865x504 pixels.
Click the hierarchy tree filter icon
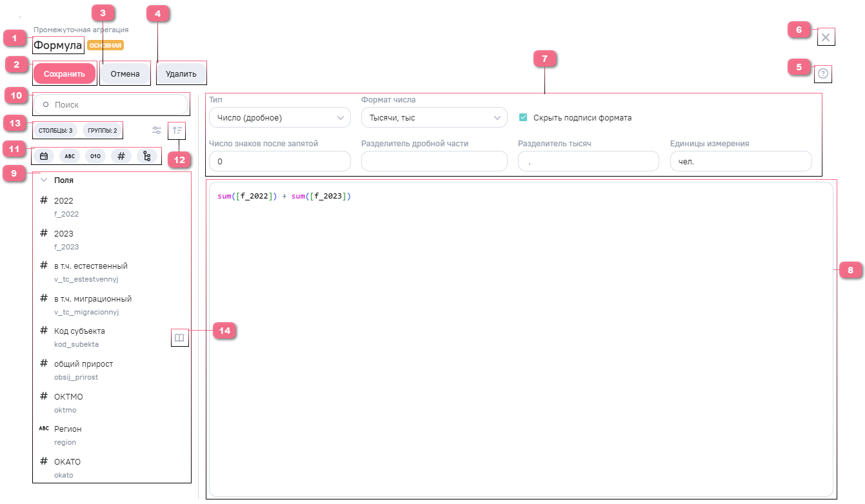click(x=147, y=156)
